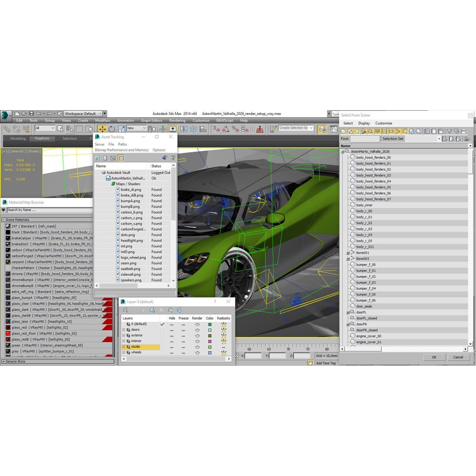476x476 pixels.
Task: Toggle Radiosity for the wheels layer
Action: [224, 353]
